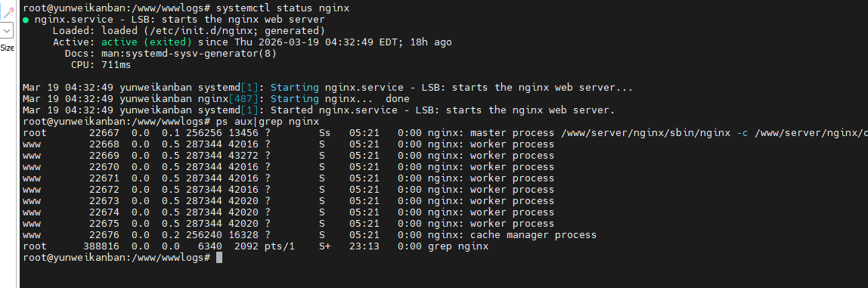Screen dimensions: 868x288
Task: Click PID 22676
Action: coord(104,235)
